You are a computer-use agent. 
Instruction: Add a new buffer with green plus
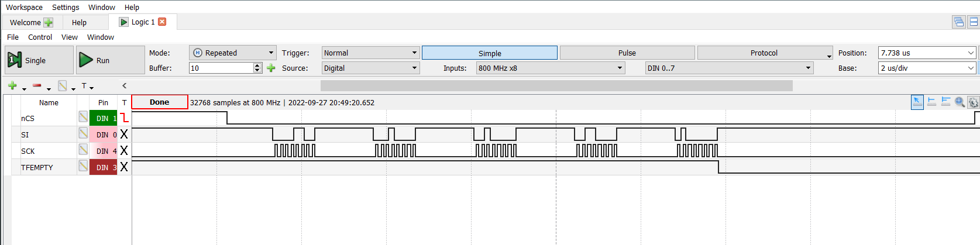(x=271, y=68)
